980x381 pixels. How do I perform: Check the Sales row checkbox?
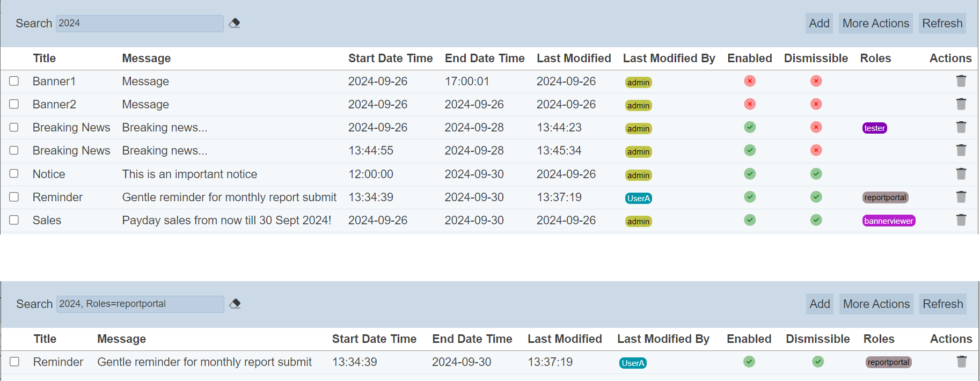tap(14, 220)
